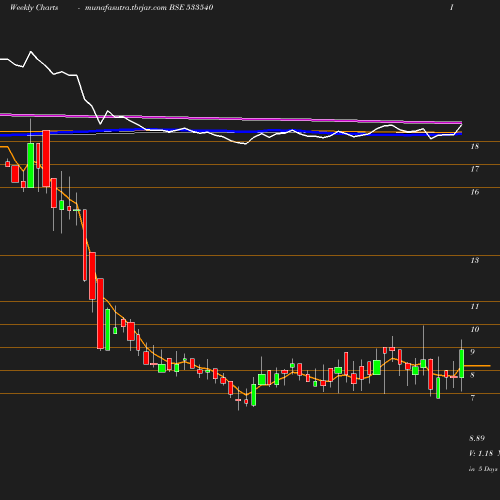Click price axis label '17'
The height and width of the screenshot is (500, 500).
tap(475, 169)
